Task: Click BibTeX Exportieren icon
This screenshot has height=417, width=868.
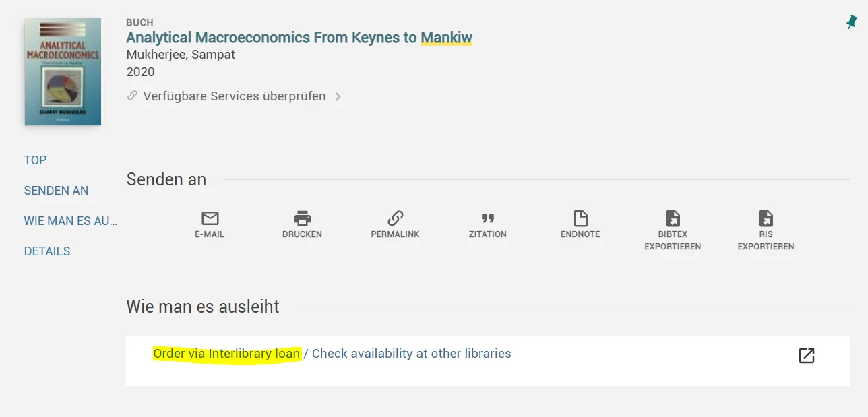Action: click(x=673, y=218)
